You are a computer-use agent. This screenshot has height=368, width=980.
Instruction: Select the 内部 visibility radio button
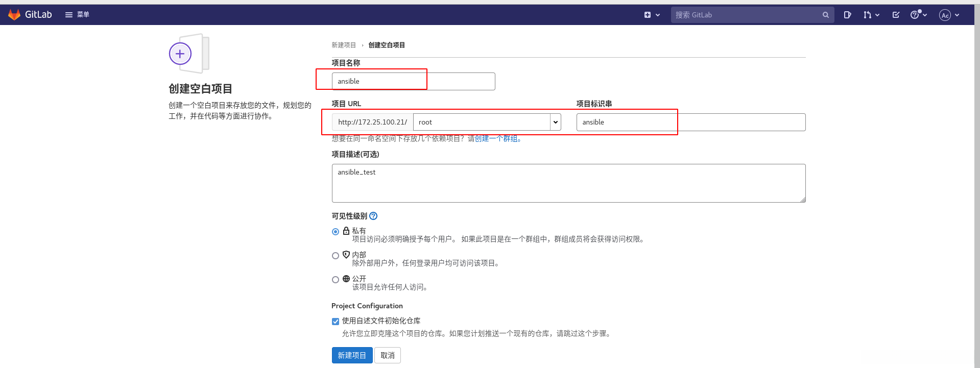336,256
